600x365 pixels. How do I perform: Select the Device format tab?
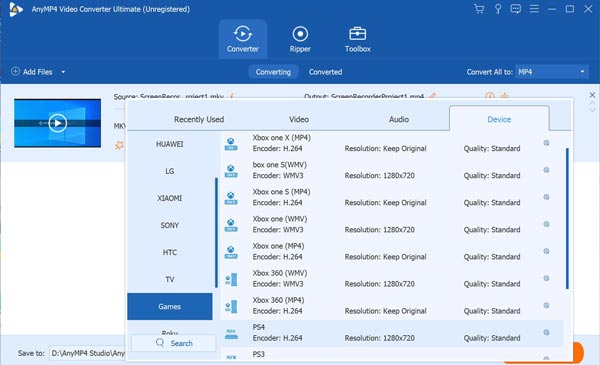[499, 119]
